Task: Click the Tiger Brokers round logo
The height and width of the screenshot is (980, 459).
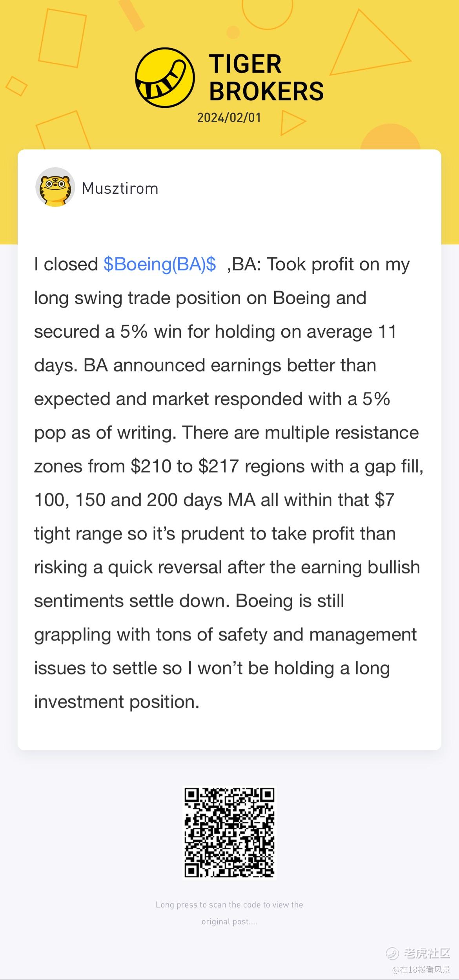Action: [165, 78]
